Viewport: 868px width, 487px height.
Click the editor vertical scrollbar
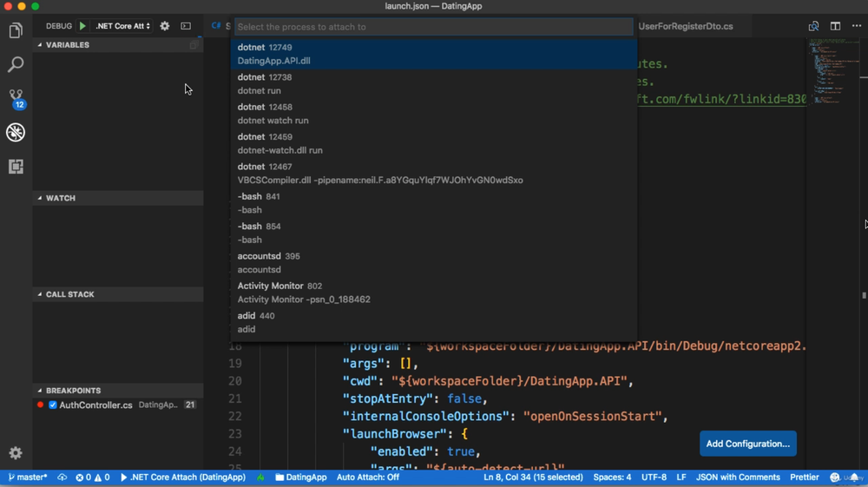864,253
